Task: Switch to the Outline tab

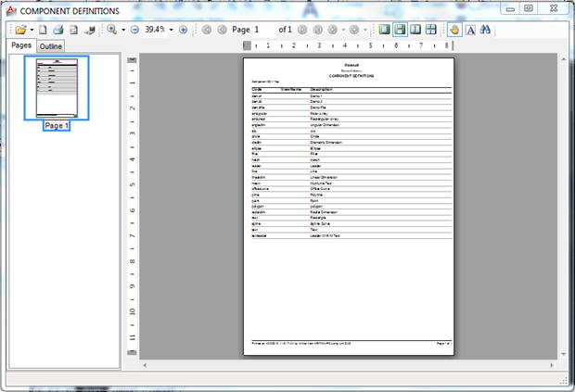Action: (x=51, y=46)
